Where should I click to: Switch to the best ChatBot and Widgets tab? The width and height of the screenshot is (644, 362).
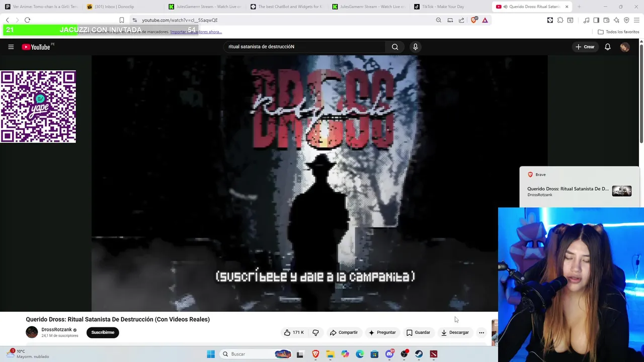[287, 7]
